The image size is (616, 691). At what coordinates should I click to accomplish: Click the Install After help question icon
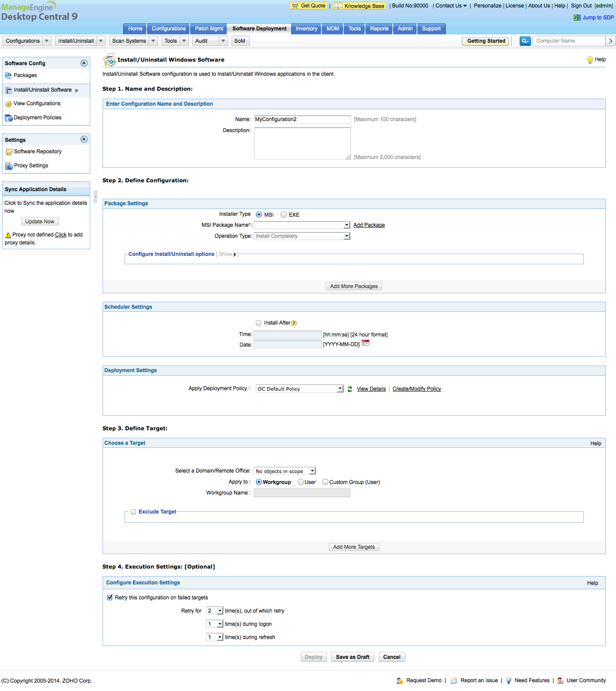(x=294, y=323)
